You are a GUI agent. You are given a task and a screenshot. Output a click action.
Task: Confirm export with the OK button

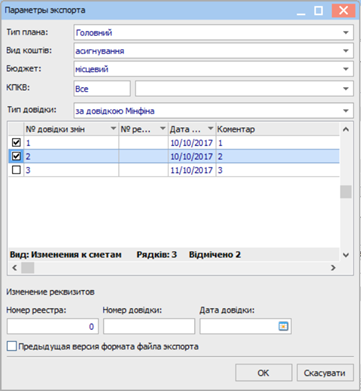pos(263,373)
